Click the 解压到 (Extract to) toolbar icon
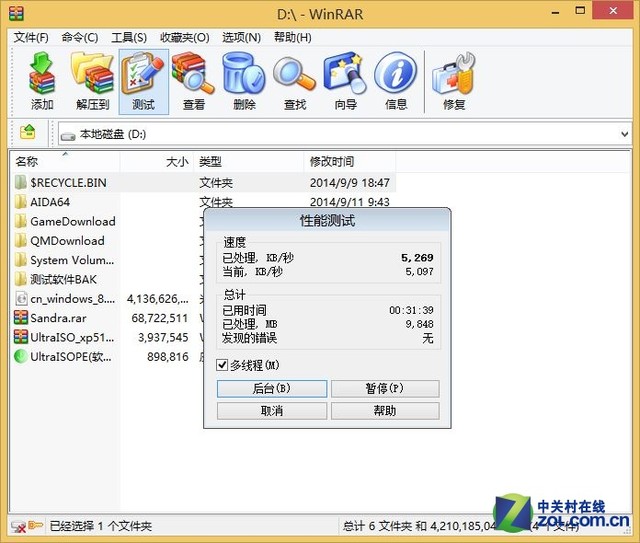Screen dimensions: 640x543 click(x=93, y=81)
